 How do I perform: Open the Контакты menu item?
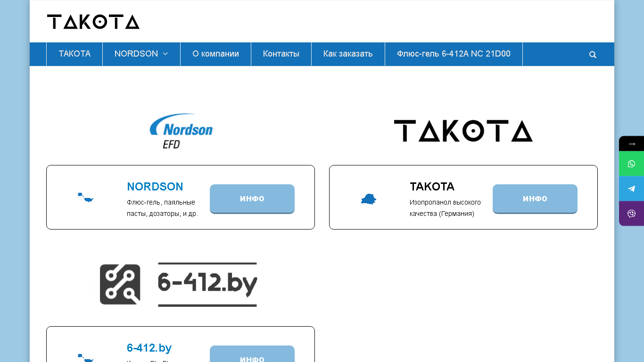[281, 54]
